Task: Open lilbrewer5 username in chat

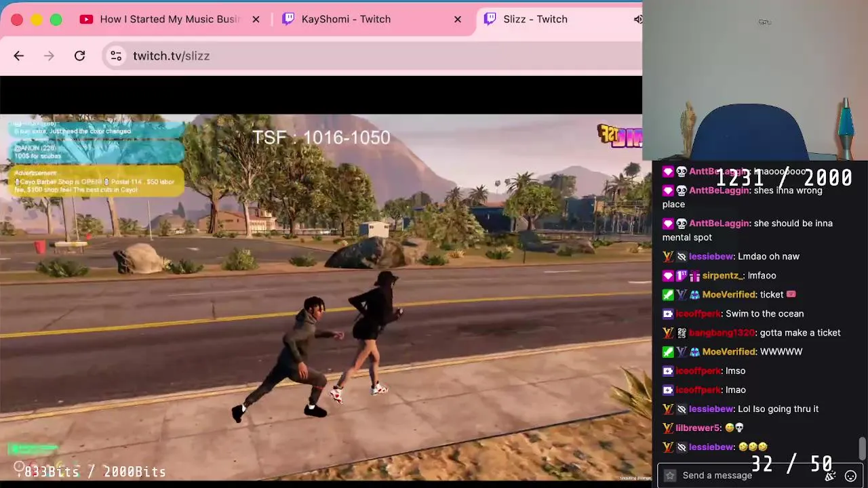Action: pyautogui.click(x=698, y=428)
